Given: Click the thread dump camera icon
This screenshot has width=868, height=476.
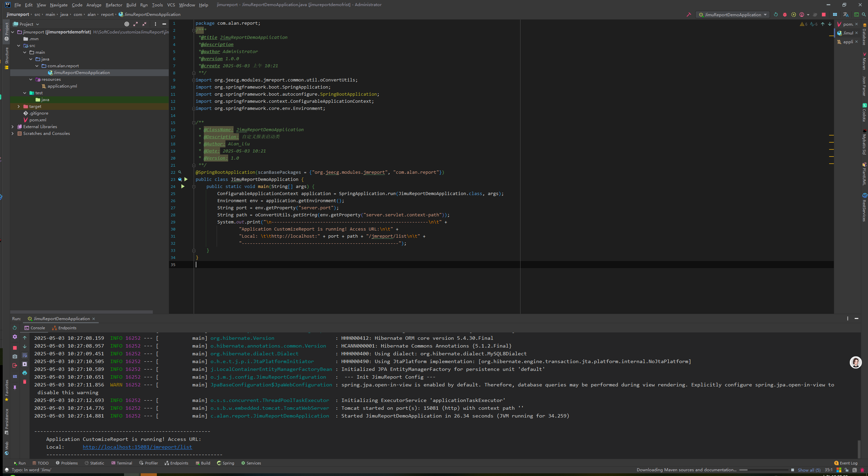Looking at the screenshot, I should point(15,356).
